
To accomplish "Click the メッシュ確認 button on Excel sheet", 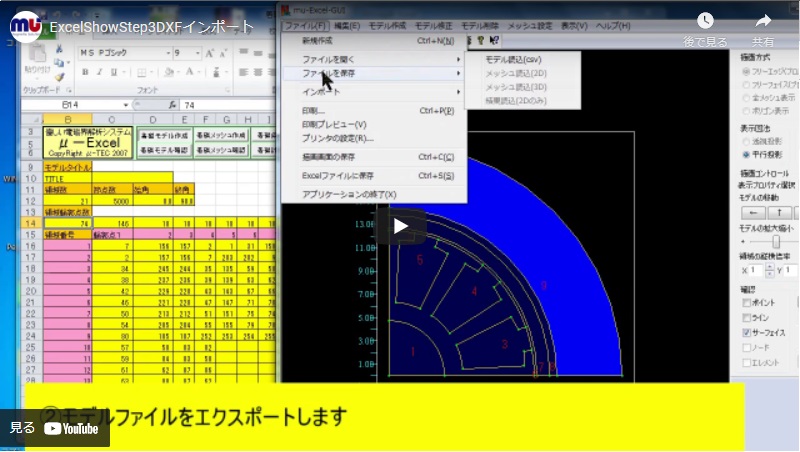I will point(221,150).
